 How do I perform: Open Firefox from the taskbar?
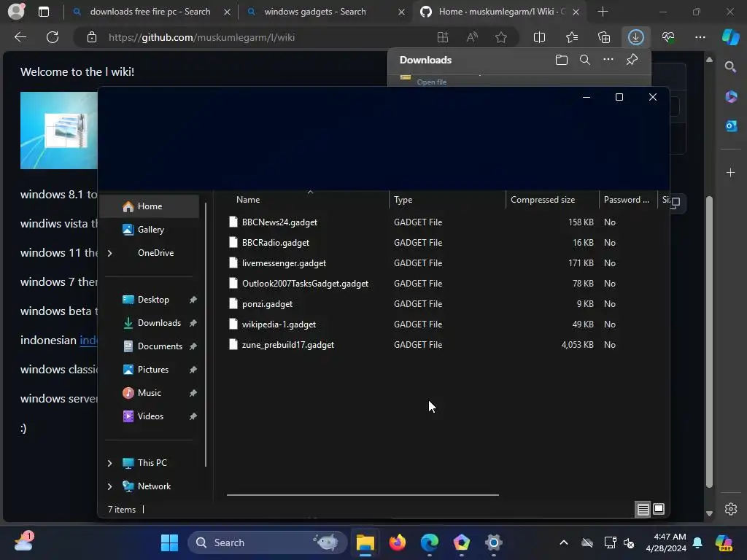[398, 542]
